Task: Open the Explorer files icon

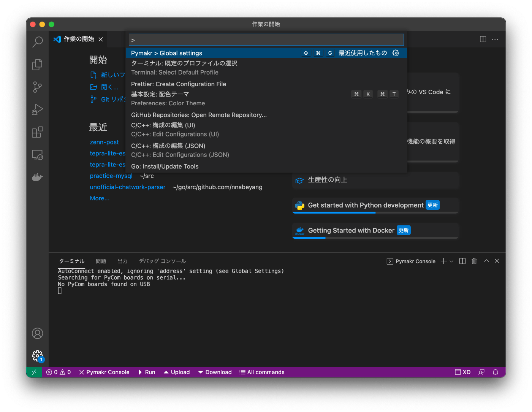Action: point(37,64)
